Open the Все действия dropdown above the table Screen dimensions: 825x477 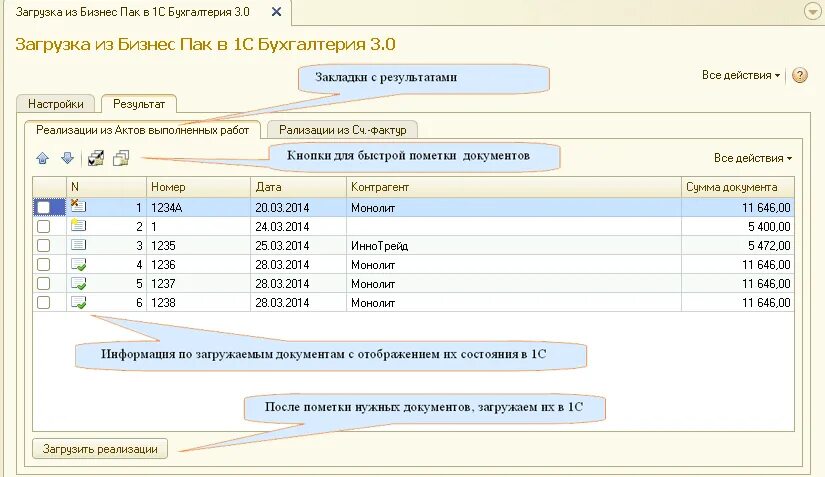(x=753, y=158)
